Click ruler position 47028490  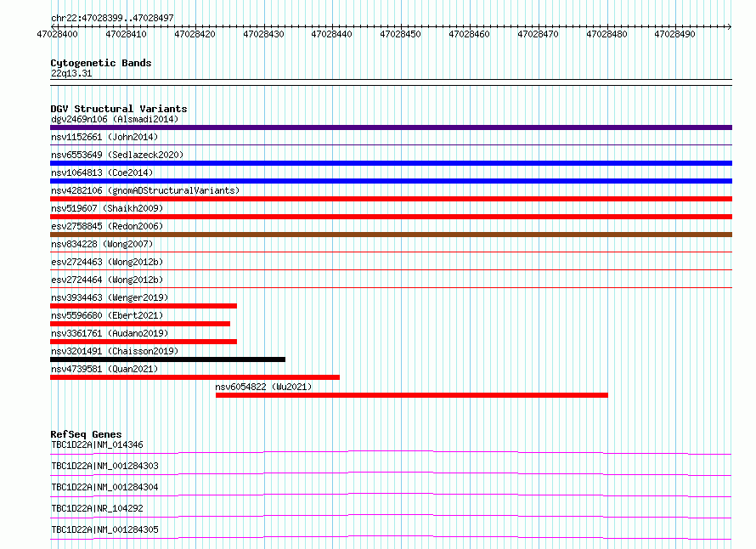click(x=675, y=34)
